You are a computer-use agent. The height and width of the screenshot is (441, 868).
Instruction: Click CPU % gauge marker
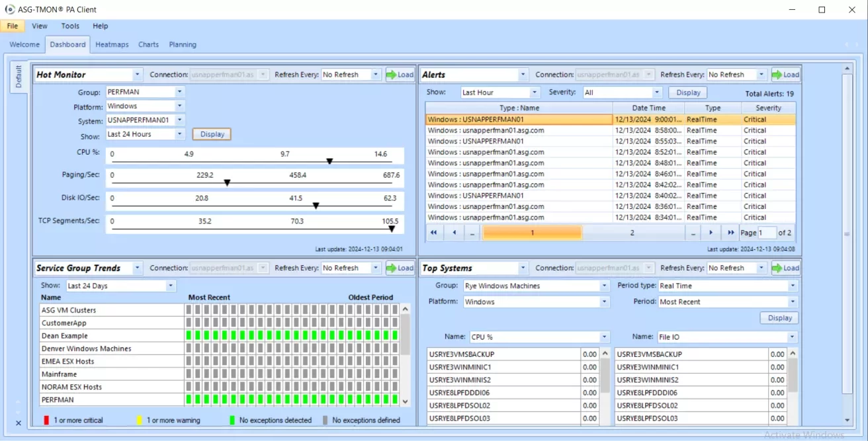[329, 161]
